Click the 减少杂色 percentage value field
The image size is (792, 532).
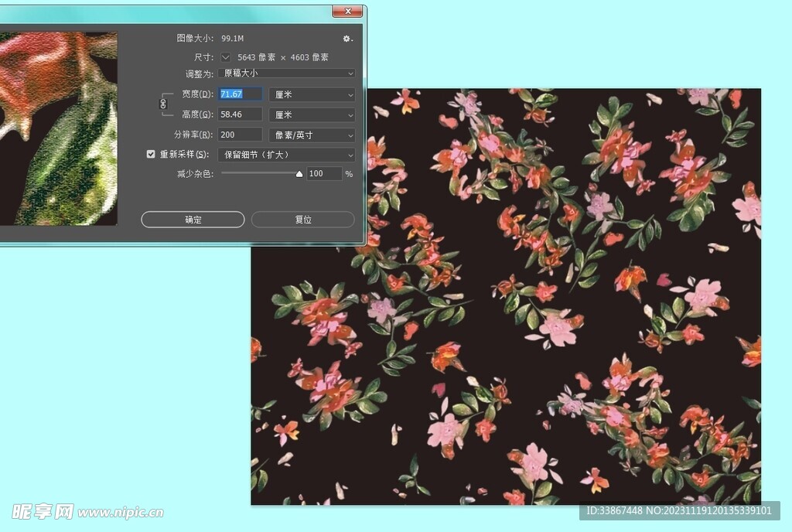pos(324,174)
